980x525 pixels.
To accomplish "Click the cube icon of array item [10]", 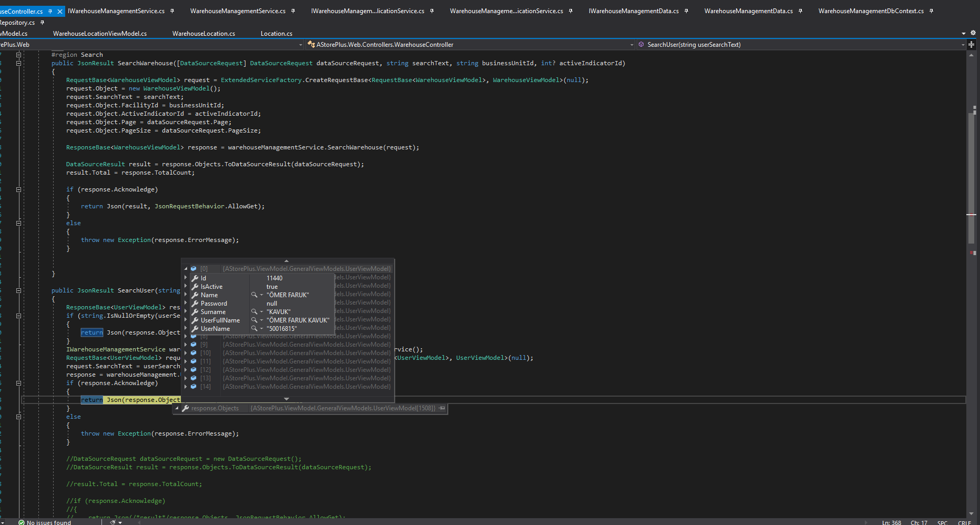I will tap(193, 353).
